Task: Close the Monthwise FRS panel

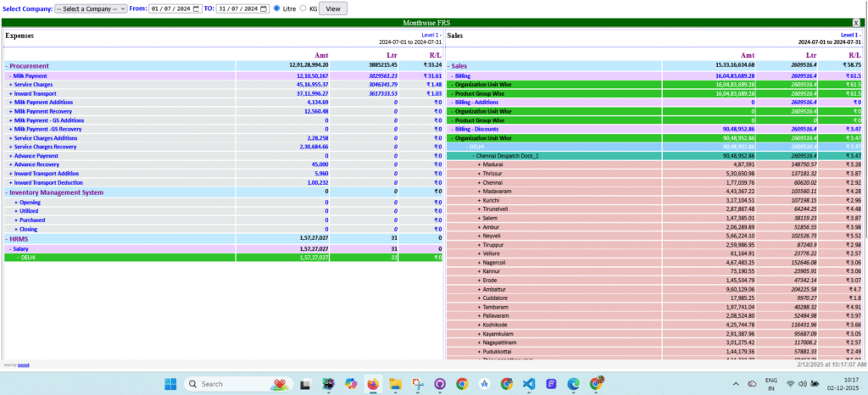Action: tap(856, 22)
